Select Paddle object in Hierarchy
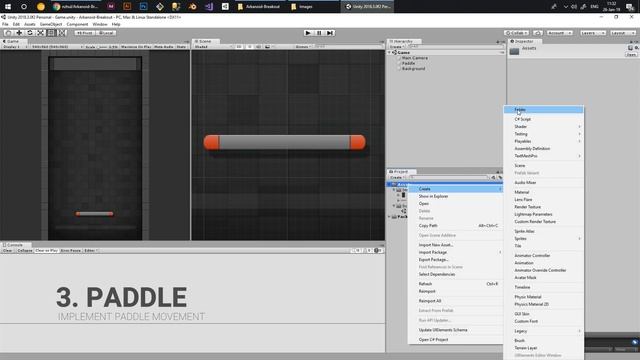Viewport: 640px width, 360px height. coord(408,63)
